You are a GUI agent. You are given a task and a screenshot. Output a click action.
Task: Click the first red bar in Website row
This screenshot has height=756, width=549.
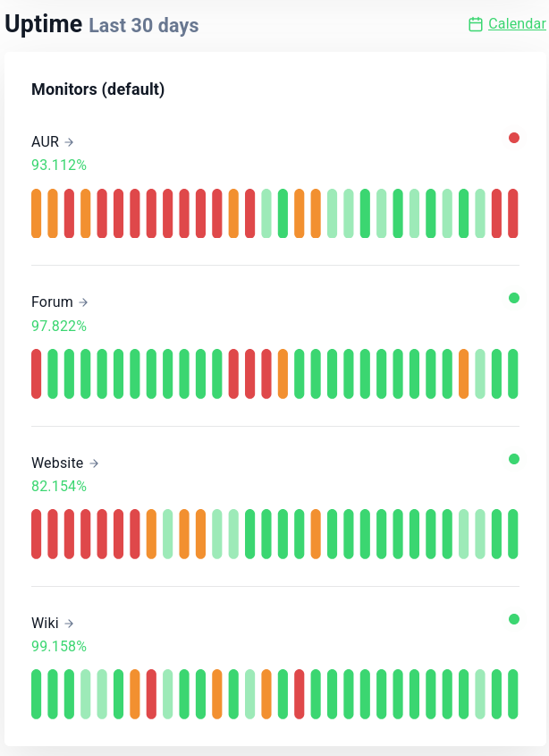point(37,534)
